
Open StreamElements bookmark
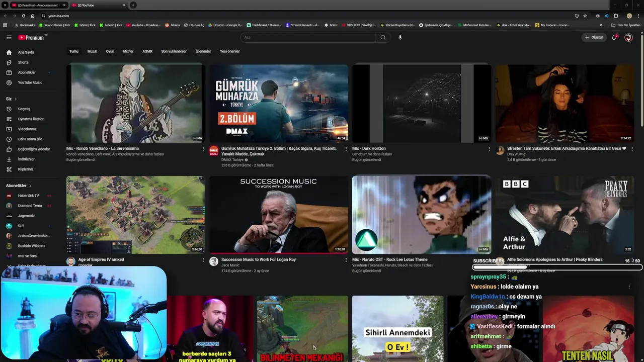302,25
